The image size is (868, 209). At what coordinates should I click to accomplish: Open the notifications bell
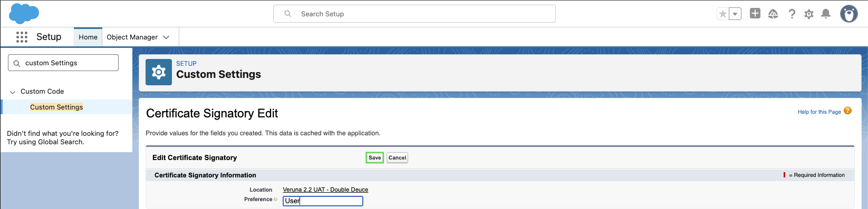tap(826, 14)
